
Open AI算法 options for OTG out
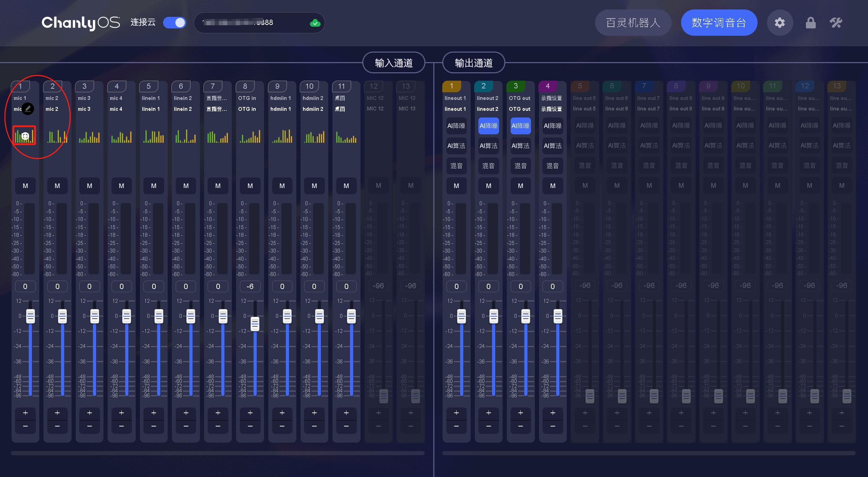pos(520,146)
